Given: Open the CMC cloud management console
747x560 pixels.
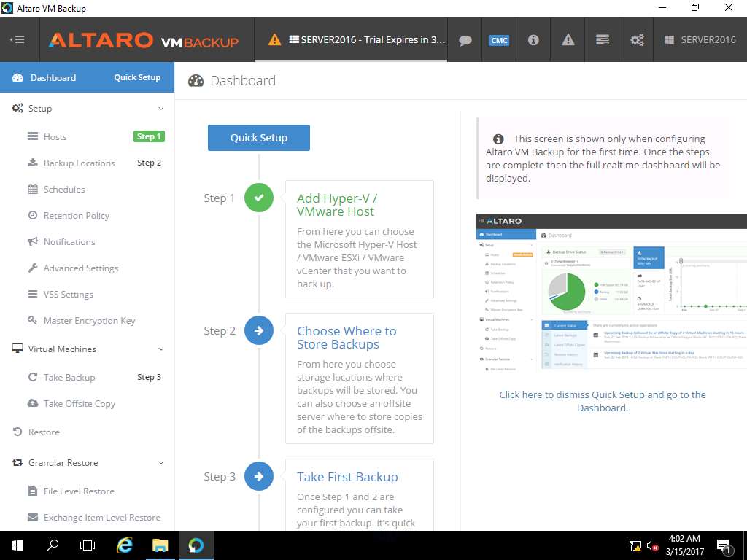Looking at the screenshot, I should click(499, 40).
